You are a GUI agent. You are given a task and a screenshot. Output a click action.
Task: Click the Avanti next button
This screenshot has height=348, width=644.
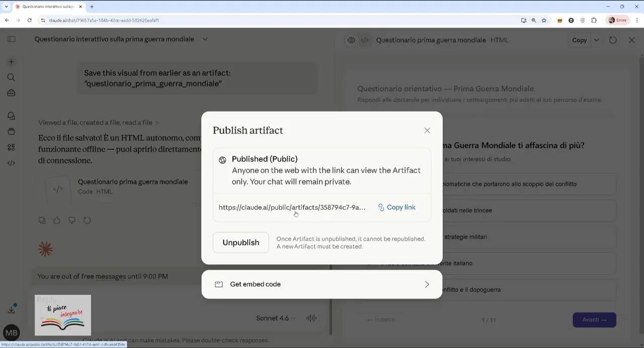(x=594, y=320)
